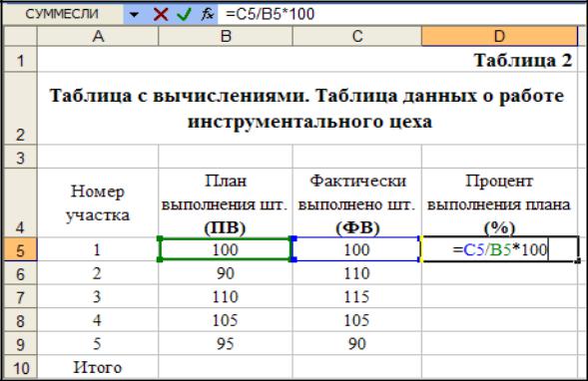Select row 8 header
This screenshot has width=588, height=381.
point(20,320)
